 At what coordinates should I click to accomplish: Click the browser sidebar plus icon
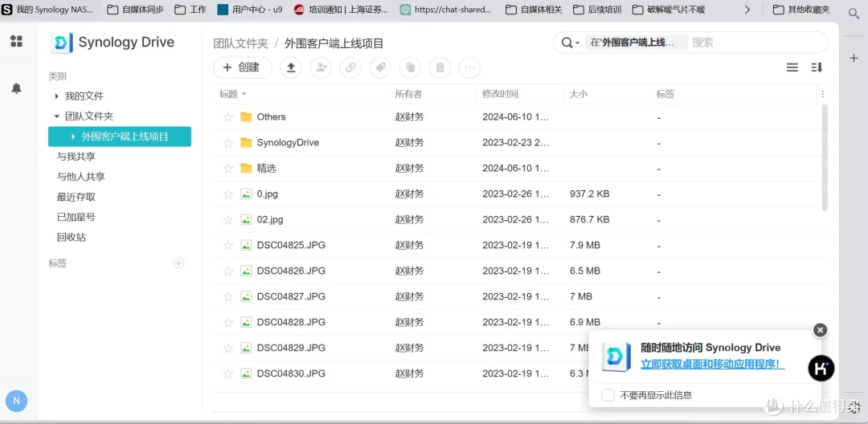(x=854, y=58)
